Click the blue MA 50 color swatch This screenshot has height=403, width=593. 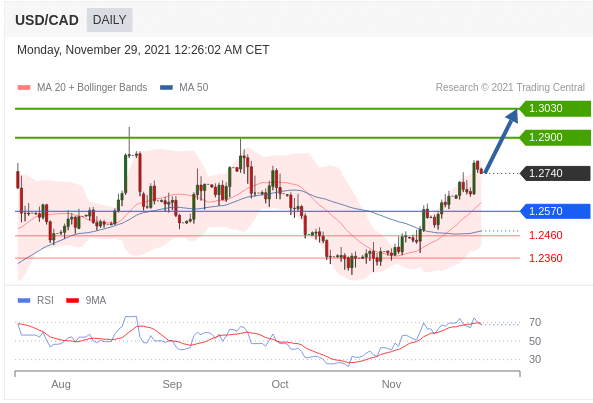click(166, 88)
